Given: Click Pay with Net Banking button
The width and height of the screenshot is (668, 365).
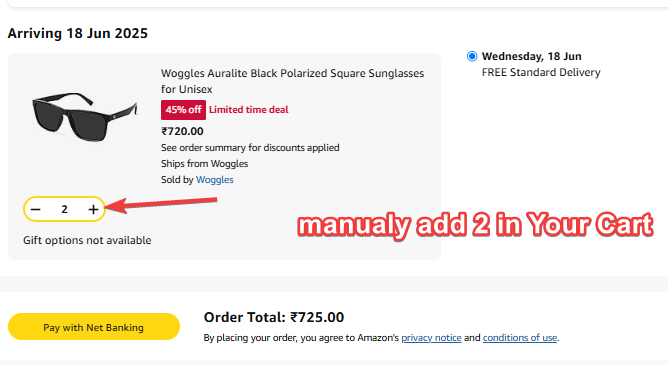Looking at the screenshot, I should (94, 327).
